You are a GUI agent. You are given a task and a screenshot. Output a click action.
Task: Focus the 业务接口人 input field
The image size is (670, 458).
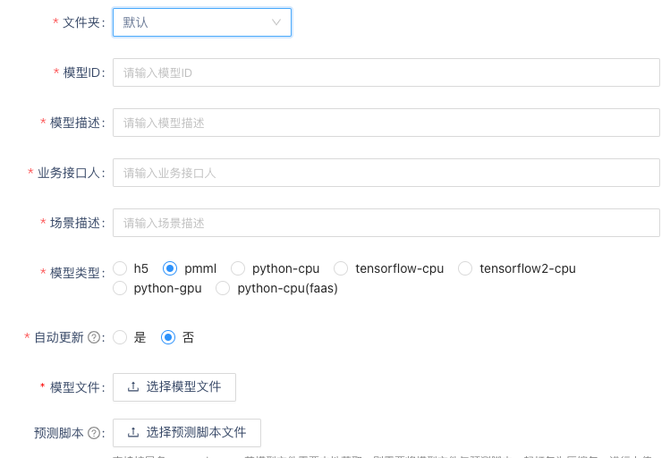[x=385, y=172]
